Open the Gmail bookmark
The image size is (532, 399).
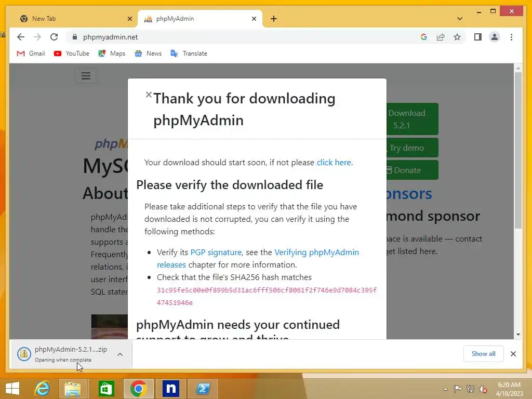tap(31, 54)
